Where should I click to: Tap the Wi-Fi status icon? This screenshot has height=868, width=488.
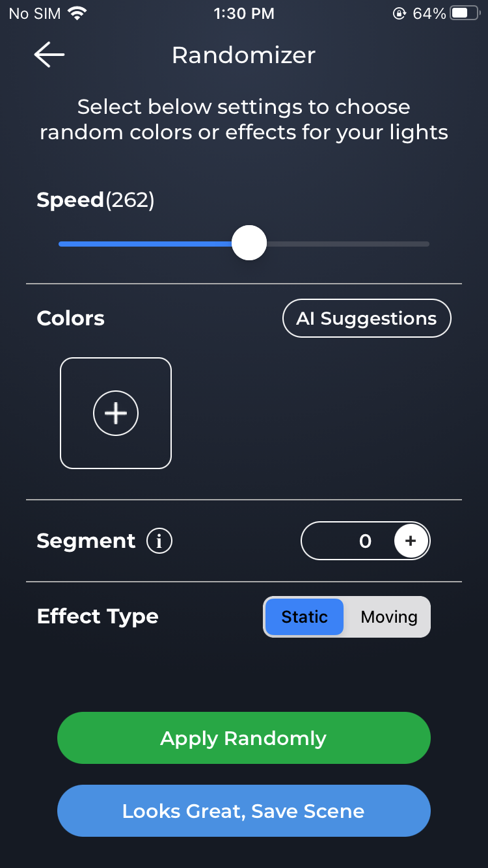pos(77,13)
